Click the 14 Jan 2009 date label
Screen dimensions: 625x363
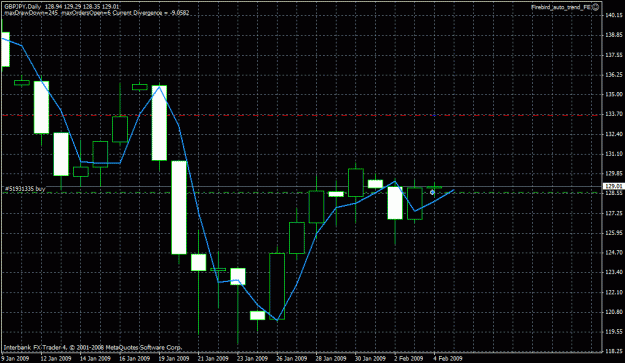tap(95, 358)
